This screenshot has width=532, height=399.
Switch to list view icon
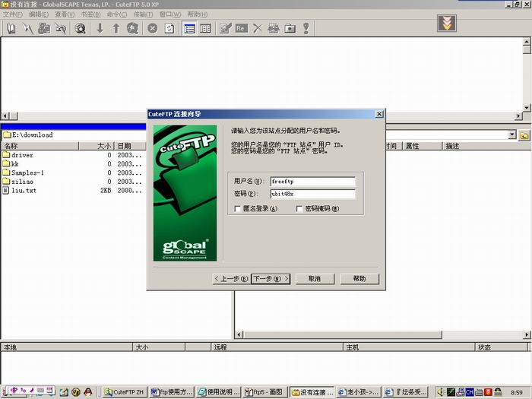coord(189,29)
